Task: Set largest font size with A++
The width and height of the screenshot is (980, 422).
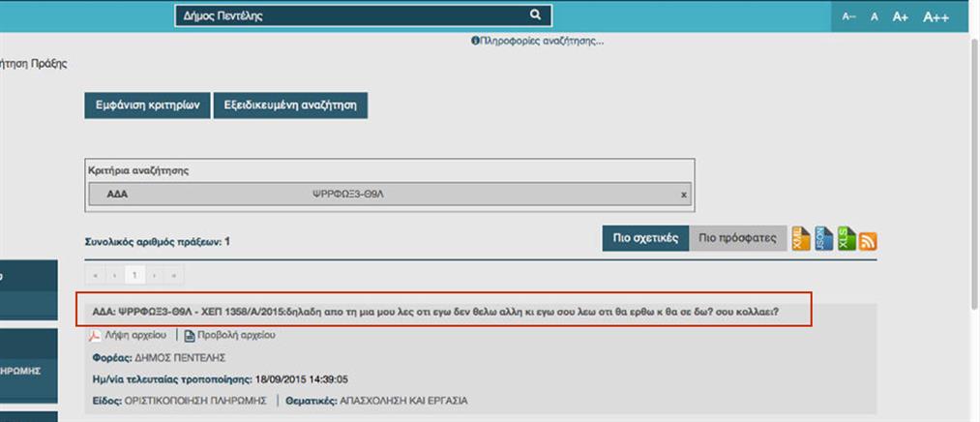Action: coord(935,16)
